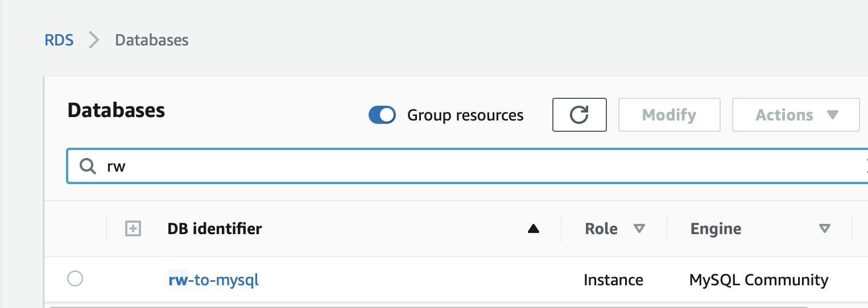The image size is (868, 308).
Task: Click the Engine column sort triangle
Action: 824,229
